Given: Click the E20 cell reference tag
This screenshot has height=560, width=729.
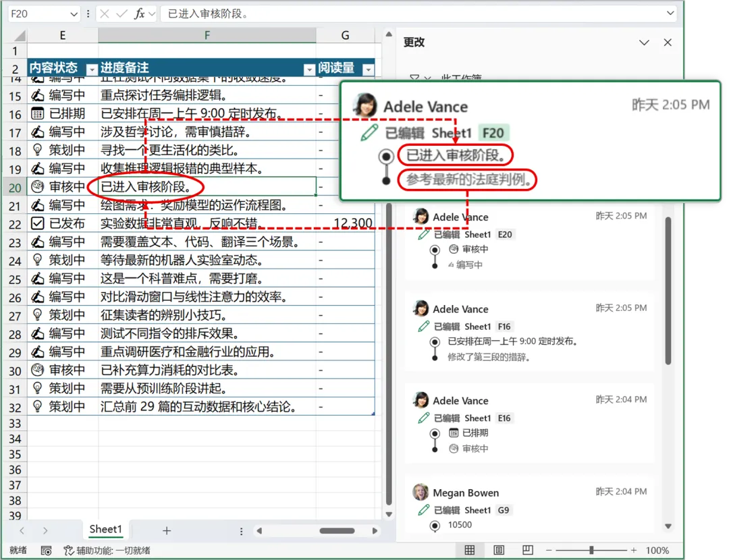Looking at the screenshot, I should click(x=504, y=235).
